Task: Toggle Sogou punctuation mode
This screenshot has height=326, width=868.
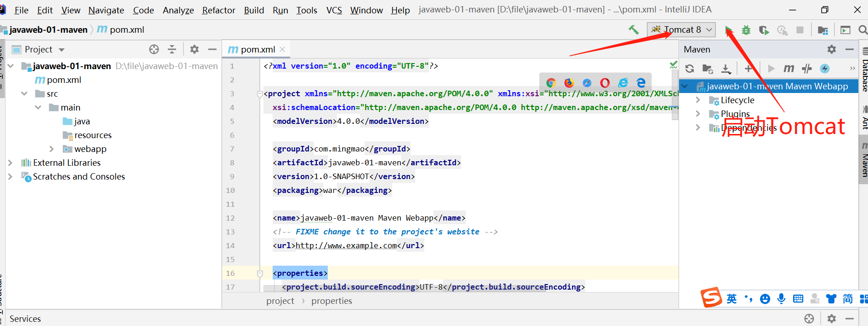Action: coord(748,299)
